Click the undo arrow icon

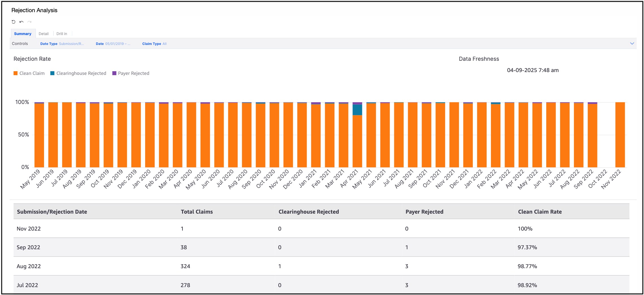pyautogui.click(x=21, y=22)
